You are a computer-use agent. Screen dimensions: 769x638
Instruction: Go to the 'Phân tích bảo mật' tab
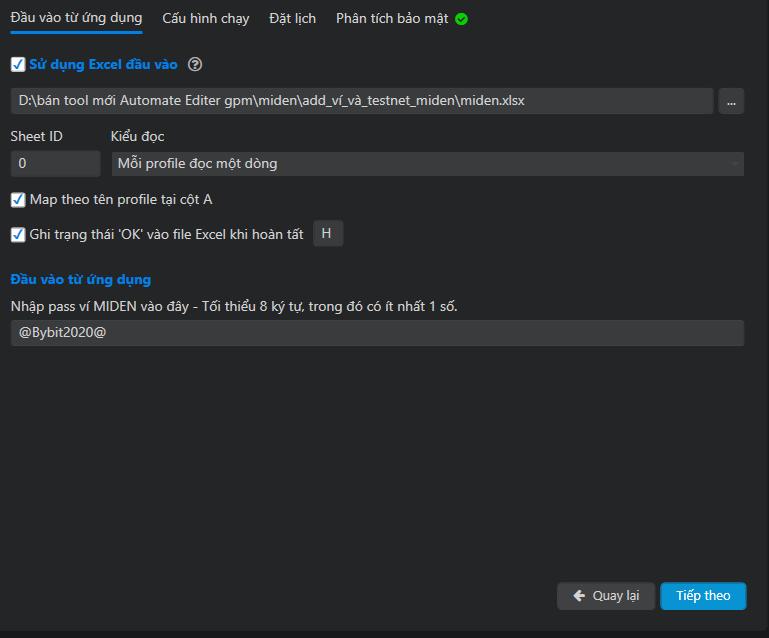click(x=392, y=19)
